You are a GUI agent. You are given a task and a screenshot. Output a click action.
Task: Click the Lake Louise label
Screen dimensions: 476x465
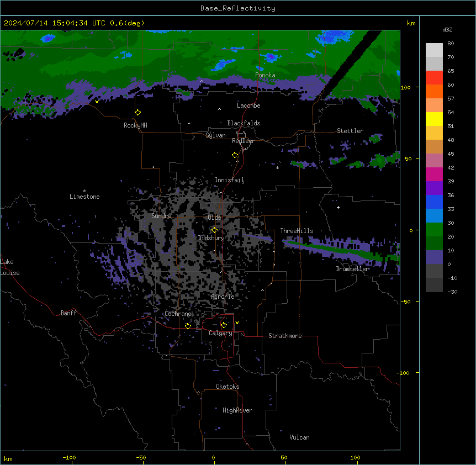(x=10, y=267)
